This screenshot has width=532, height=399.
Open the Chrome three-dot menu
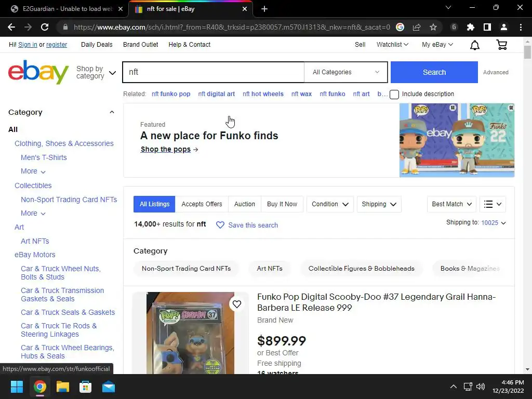click(521, 27)
